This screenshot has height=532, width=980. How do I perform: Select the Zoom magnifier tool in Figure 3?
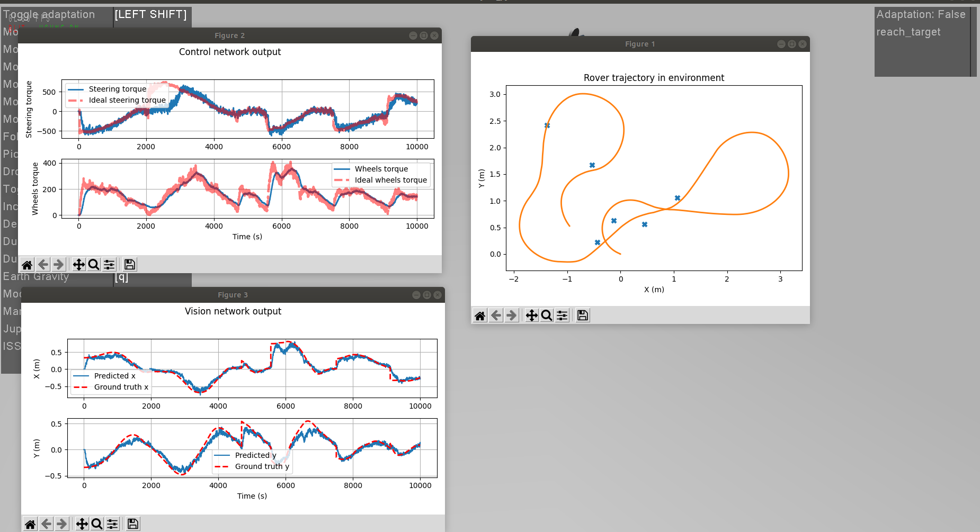[97, 524]
